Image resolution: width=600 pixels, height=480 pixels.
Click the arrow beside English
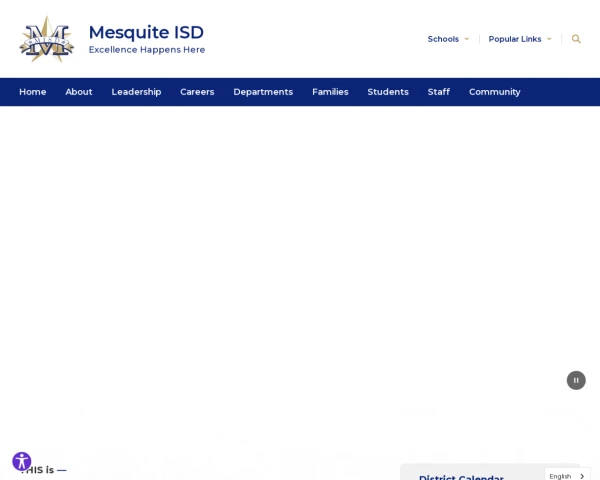click(582, 476)
